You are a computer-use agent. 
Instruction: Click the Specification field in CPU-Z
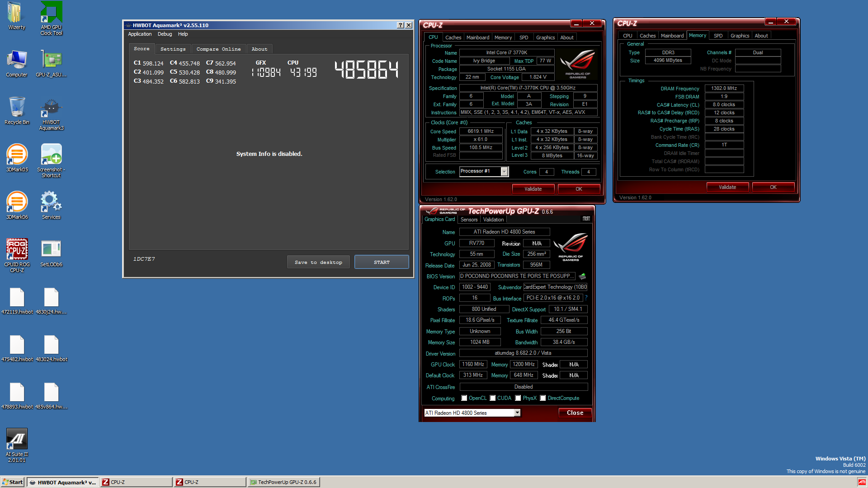coord(528,88)
